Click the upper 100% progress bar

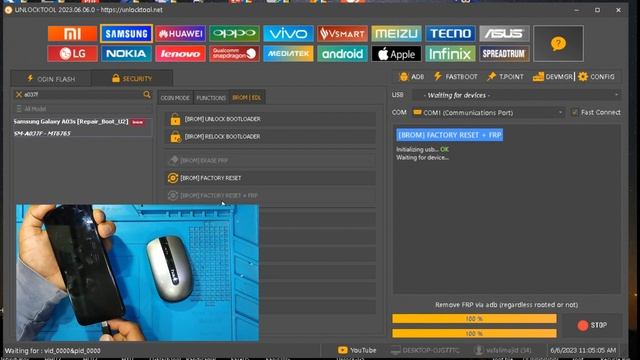click(474, 319)
